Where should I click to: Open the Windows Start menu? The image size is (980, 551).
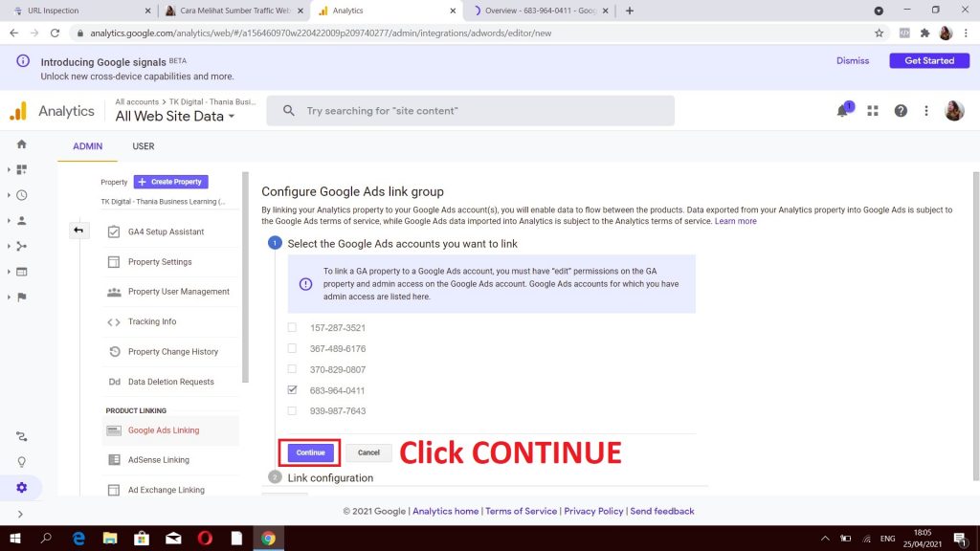tap(15, 538)
